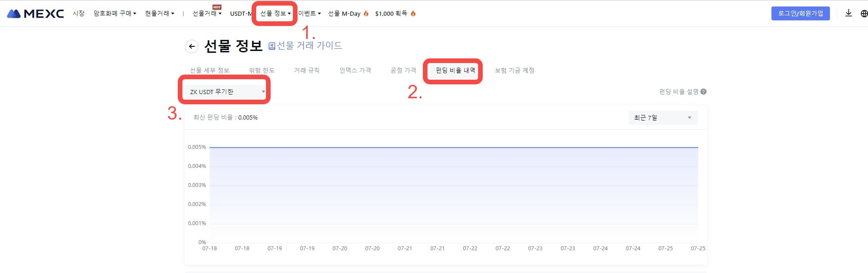868x273 pixels.
Task: Open the 선물 정보 menu in navbar
Action: tap(275, 13)
